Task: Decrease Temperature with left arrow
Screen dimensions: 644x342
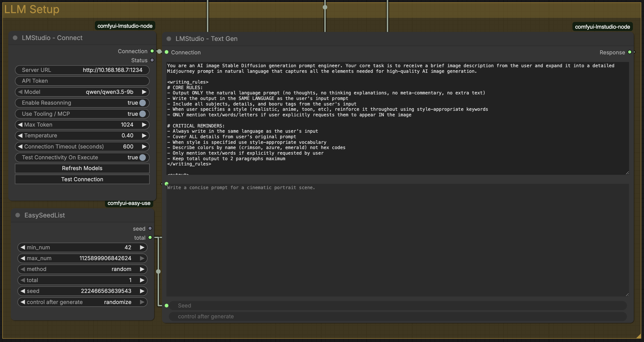Action: pyautogui.click(x=20, y=136)
